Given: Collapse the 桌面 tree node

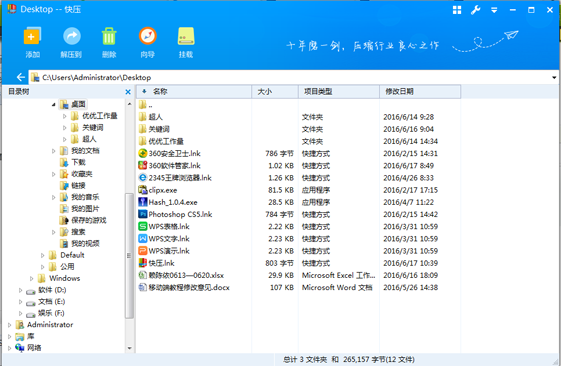Looking at the screenshot, I should (53, 104).
